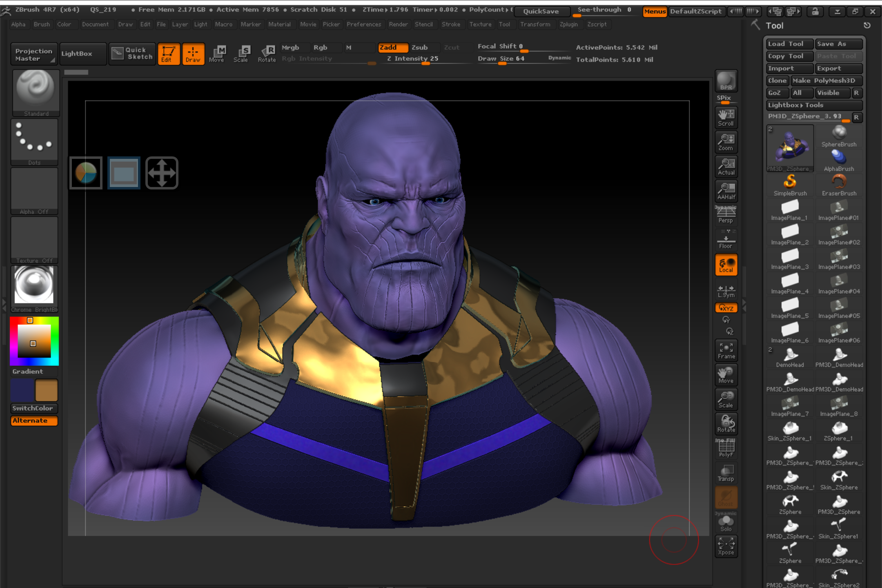Select the SphereBrush tool
This screenshot has width=882, height=588.
tap(839, 136)
